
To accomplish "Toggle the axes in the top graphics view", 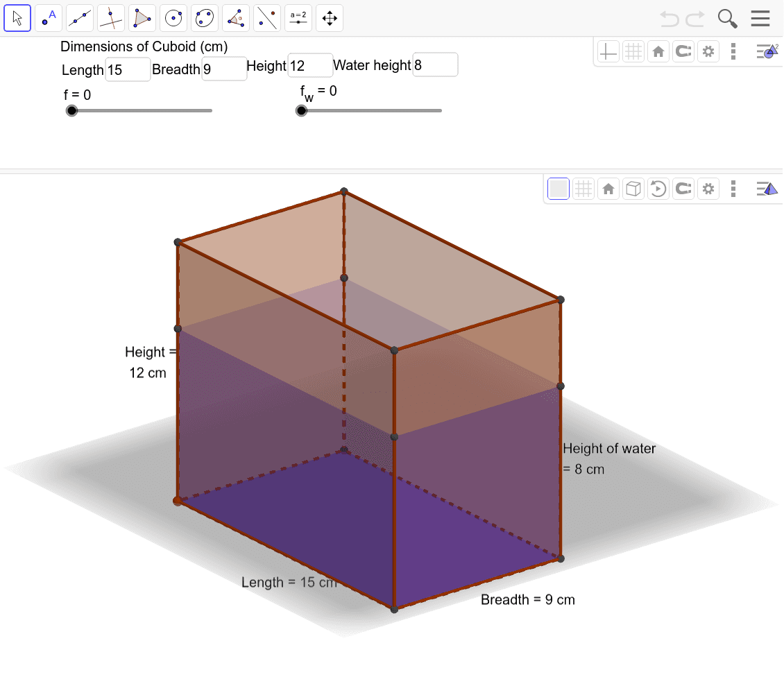I will pyautogui.click(x=608, y=51).
